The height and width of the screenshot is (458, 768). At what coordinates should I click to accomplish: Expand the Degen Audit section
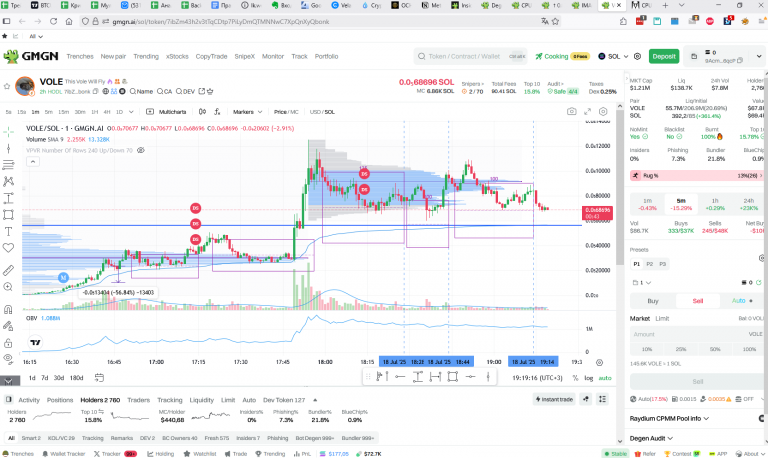tap(651, 438)
